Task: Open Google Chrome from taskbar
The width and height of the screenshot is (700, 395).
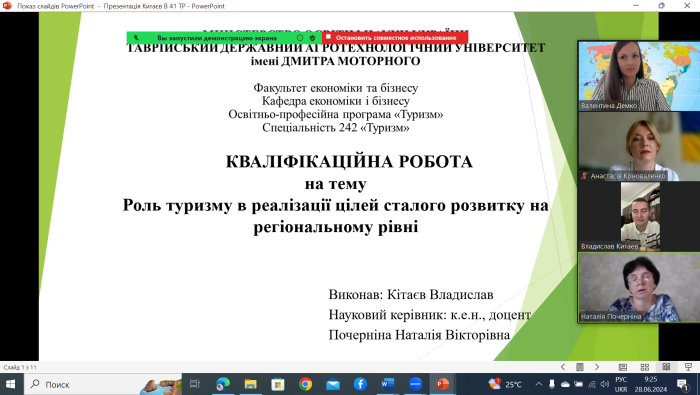Action: tap(305, 384)
